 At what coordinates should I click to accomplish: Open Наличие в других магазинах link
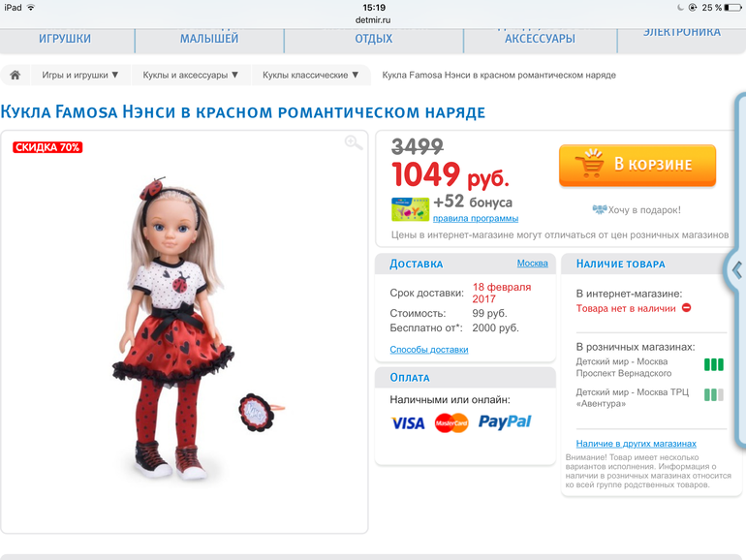(637, 444)
